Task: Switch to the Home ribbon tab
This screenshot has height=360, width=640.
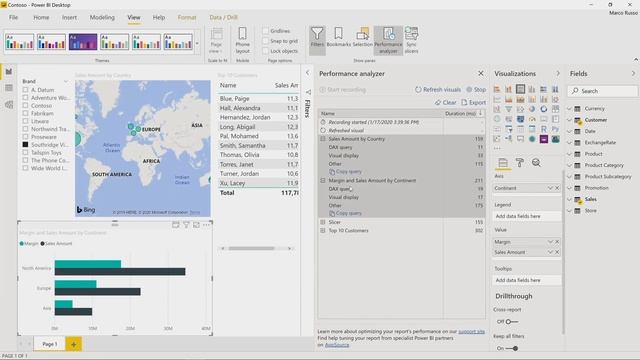Action: click(41, 18)
